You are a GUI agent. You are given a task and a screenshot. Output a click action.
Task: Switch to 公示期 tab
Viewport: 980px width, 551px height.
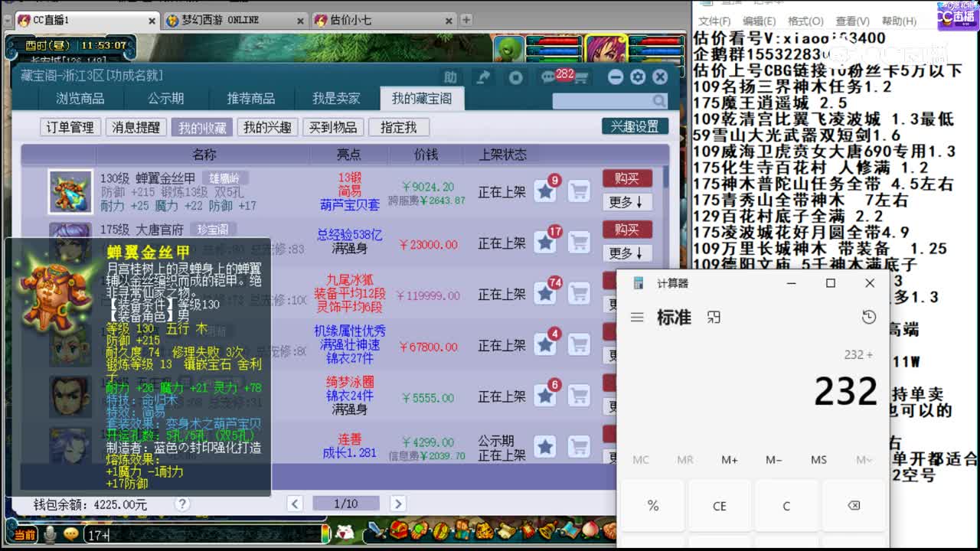coord(165,99)
